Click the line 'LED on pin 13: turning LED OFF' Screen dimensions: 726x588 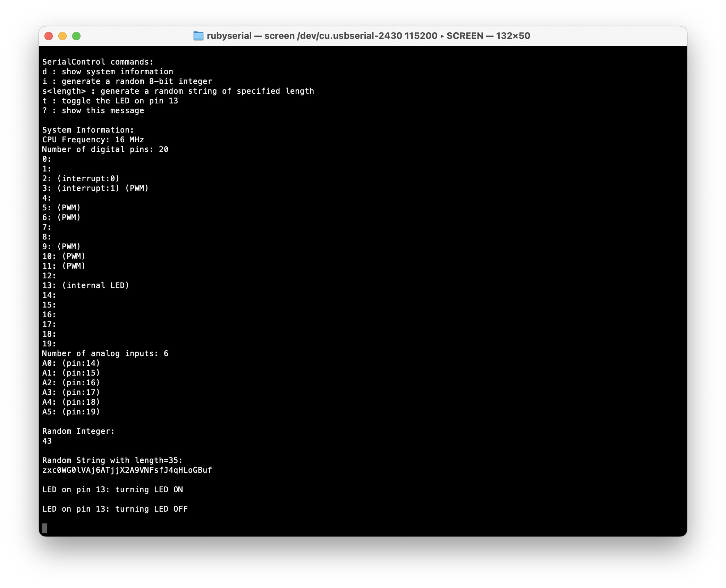point(115,509)
